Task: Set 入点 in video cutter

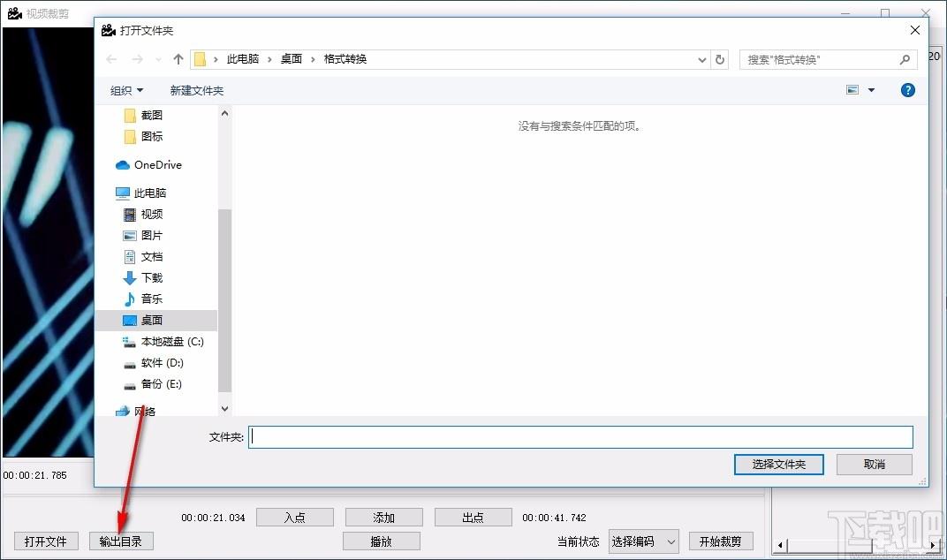Action: pos(295,518)
